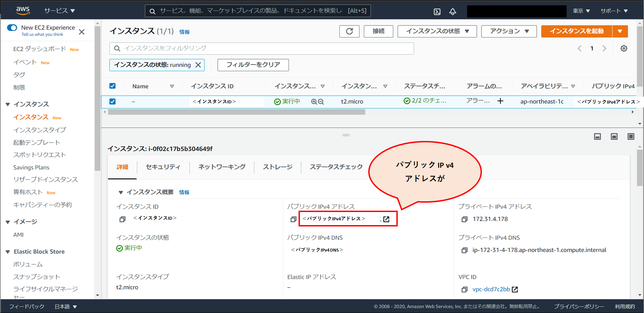
Task: Switch to the 詳細 tab
Action: [x=122, y=167]
